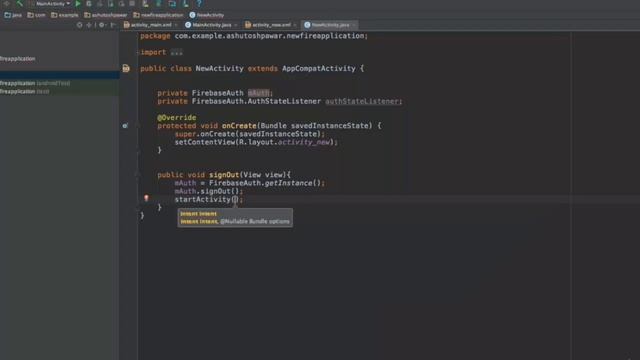Screen dimensions: 640x360
Task: Click the scroll-from-source target icon in project panel
Action: pyautogui.click(x=80, y=25)
